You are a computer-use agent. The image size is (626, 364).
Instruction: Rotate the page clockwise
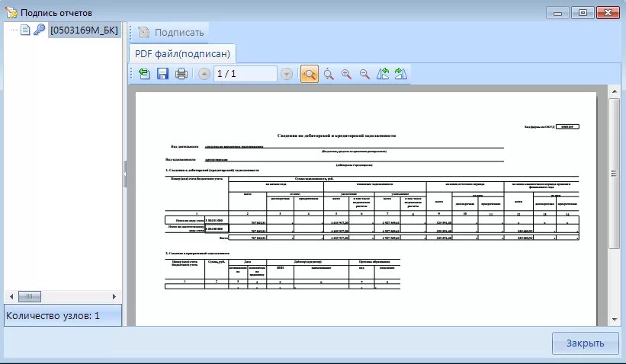400,74
